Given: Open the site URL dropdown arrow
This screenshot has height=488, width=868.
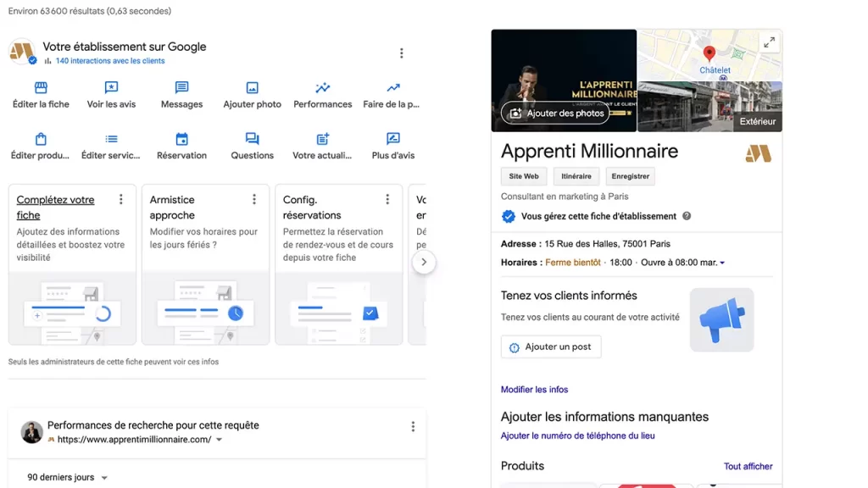Looking at the screenshot, I should (220, 440).
